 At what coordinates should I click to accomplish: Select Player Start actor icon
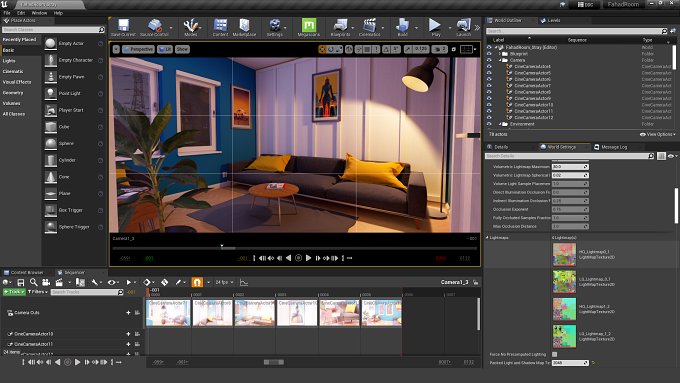click(x=51, y=110)
